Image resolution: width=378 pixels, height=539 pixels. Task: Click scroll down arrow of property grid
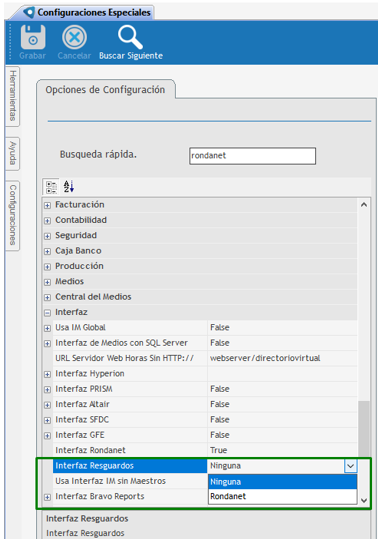tap(364, 500)
